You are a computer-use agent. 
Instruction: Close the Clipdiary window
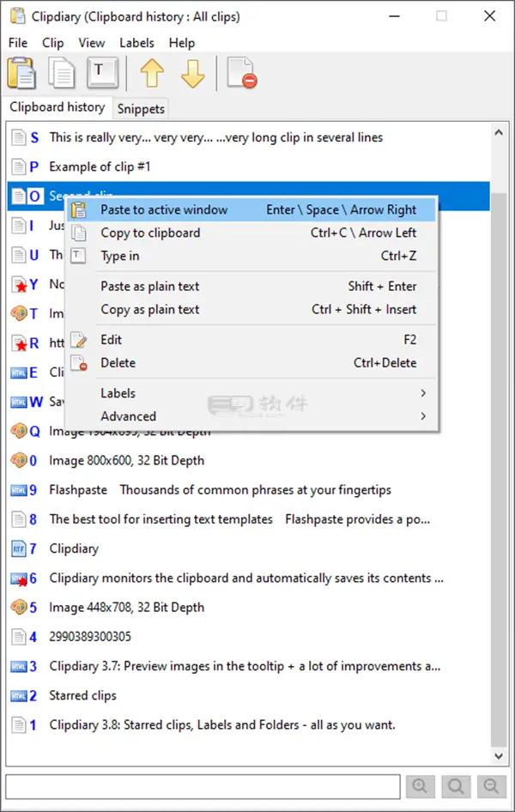coord(489,16)
